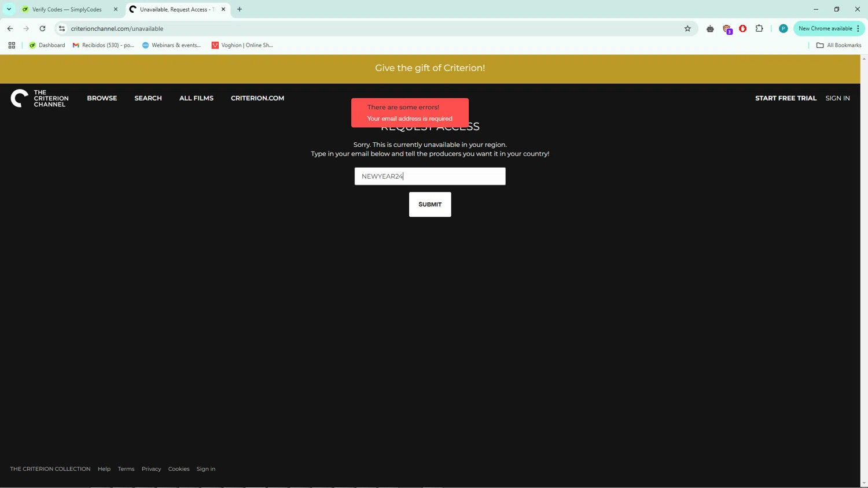Click SIGN IN in the header
868x488 pixels.
tap(837, 98)
